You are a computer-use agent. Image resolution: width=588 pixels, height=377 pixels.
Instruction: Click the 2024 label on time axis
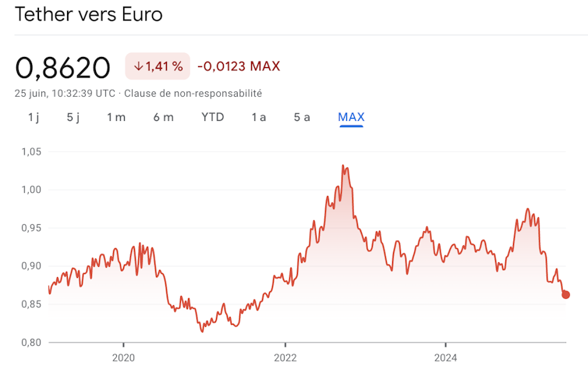point(445,358)
